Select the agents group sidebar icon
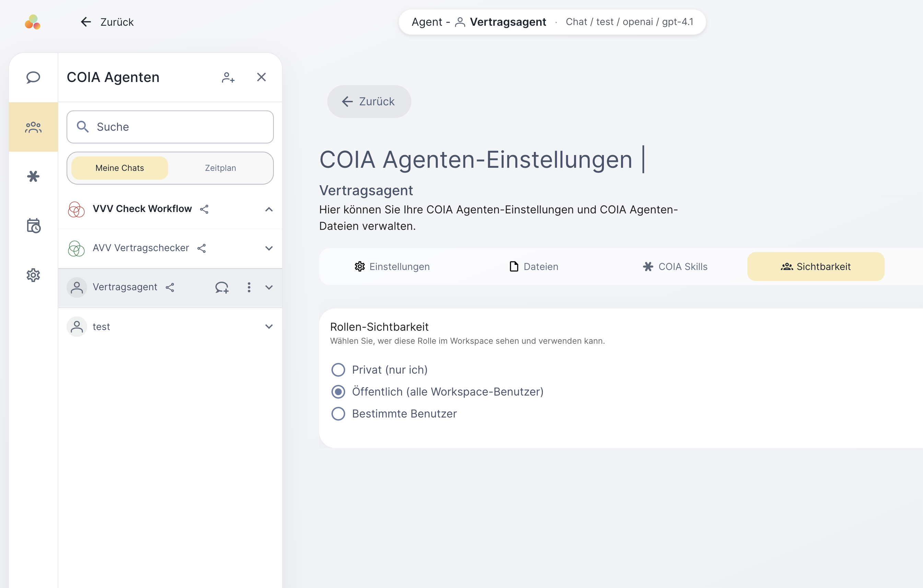This screenshot has width=923, height=588. [x=33, y=127]
